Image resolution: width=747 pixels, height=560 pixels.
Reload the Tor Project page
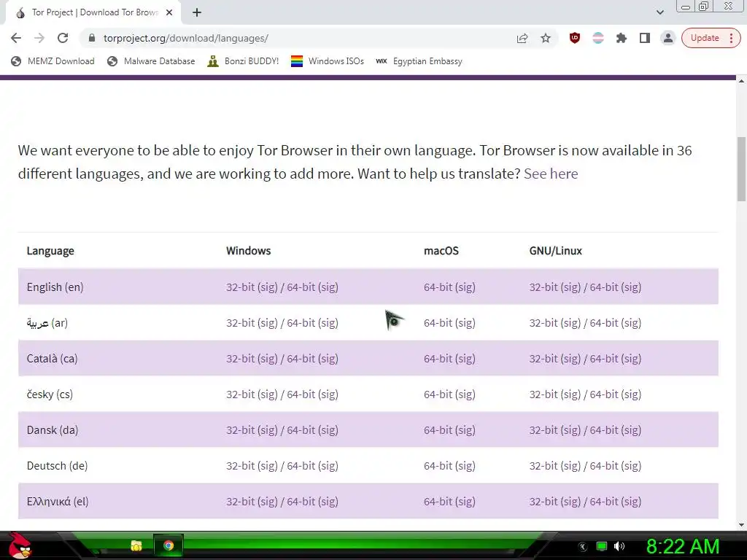63,38
